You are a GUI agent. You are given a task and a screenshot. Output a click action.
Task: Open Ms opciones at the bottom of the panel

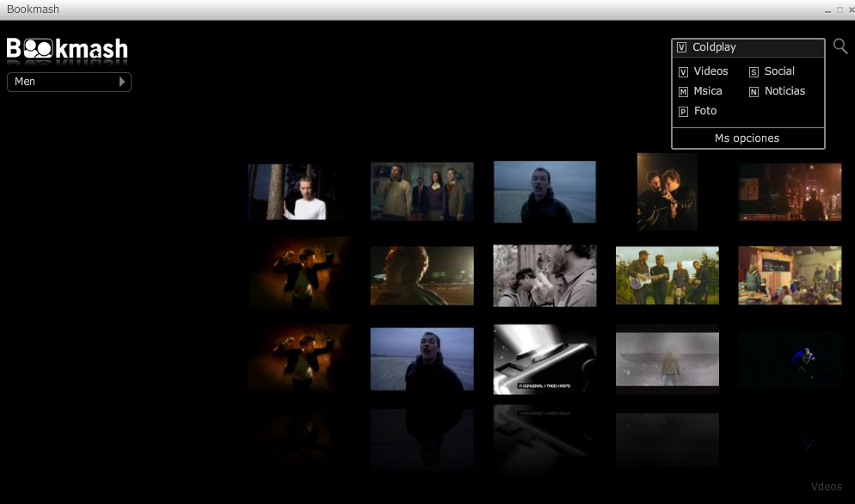point(747,138)
